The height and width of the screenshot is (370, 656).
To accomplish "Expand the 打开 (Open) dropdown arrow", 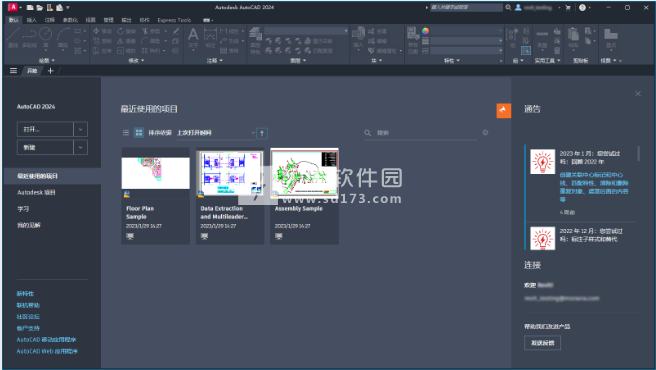I will point(80,129).
